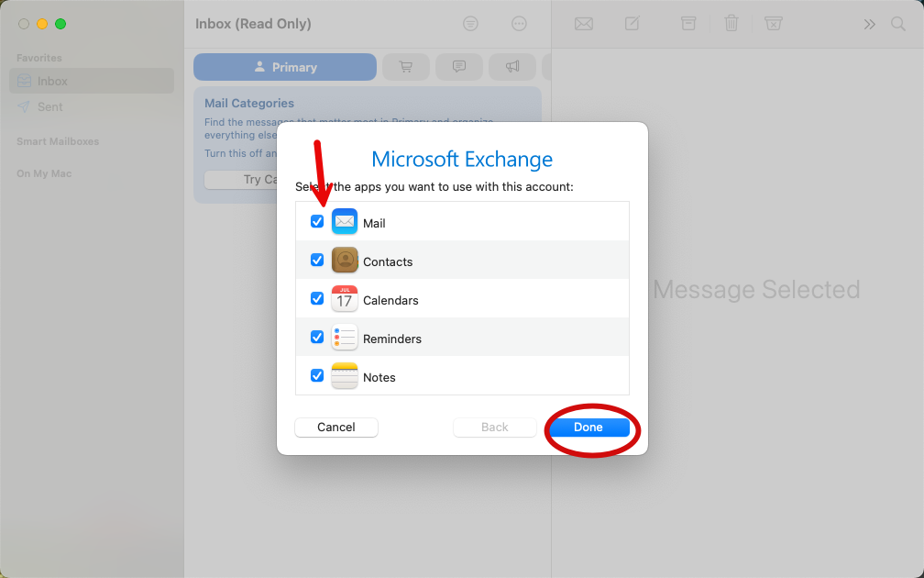Click the Mail label in the apps list

374,223
